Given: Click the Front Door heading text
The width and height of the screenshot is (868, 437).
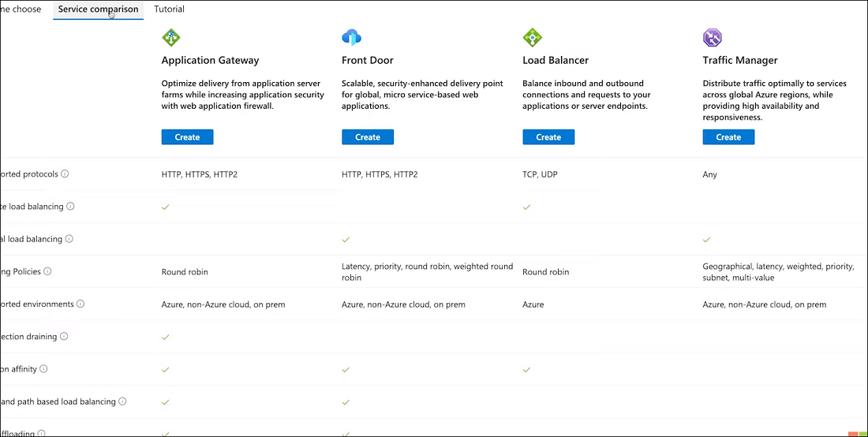Looking at the screenshot, I should tap(368, 60).
